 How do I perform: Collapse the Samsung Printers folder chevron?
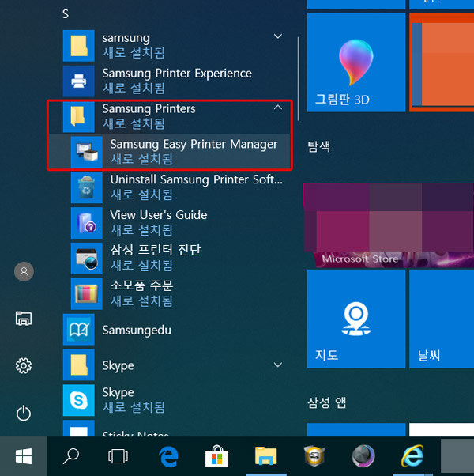278,108
